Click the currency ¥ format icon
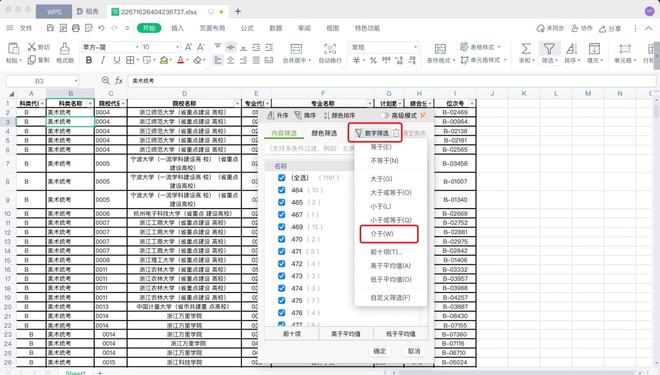Image resolution: width=660 pixels, height=375 pixels. [357, 60]
